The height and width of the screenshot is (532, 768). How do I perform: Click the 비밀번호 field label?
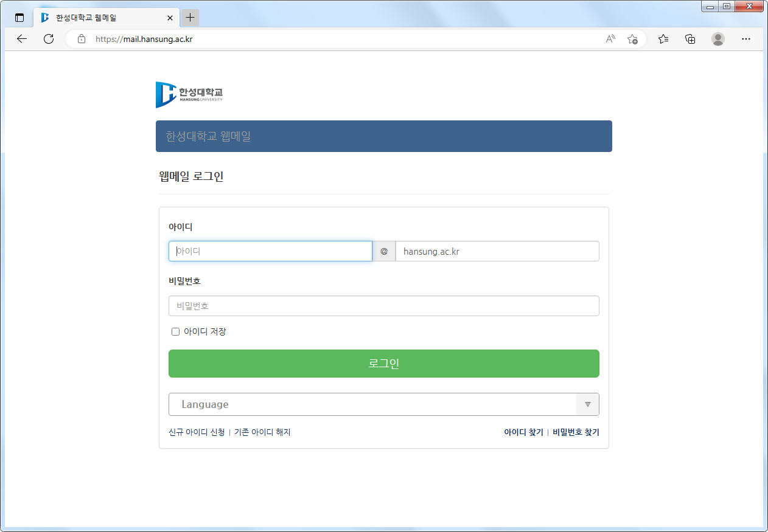[184, 281]
